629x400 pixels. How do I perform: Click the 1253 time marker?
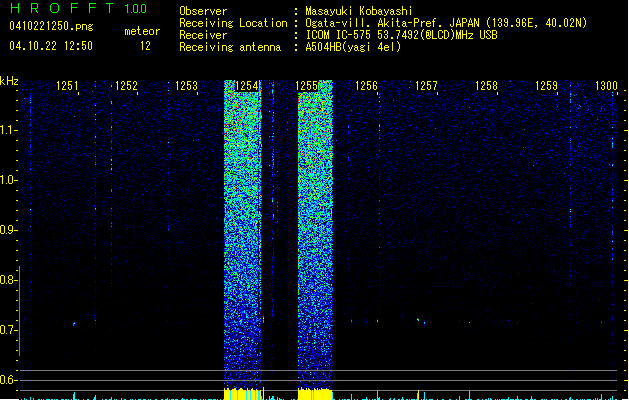[187, 86]
